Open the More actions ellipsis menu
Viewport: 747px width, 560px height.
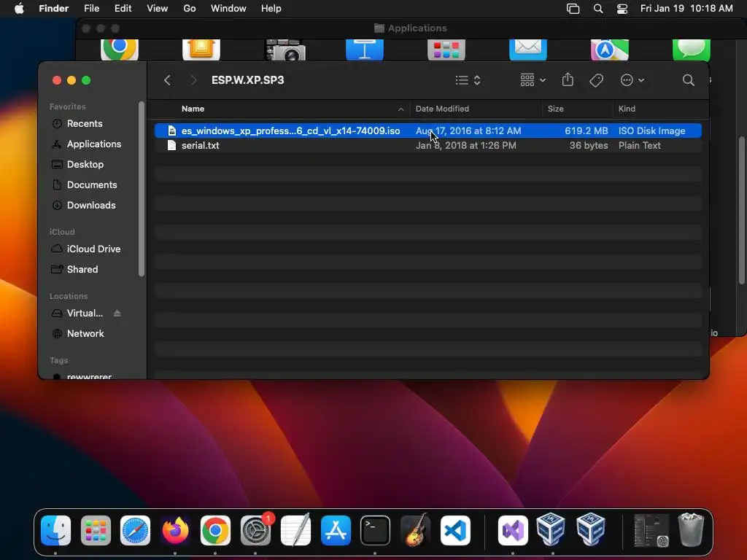pyautogui.click(x=632, y=80)
